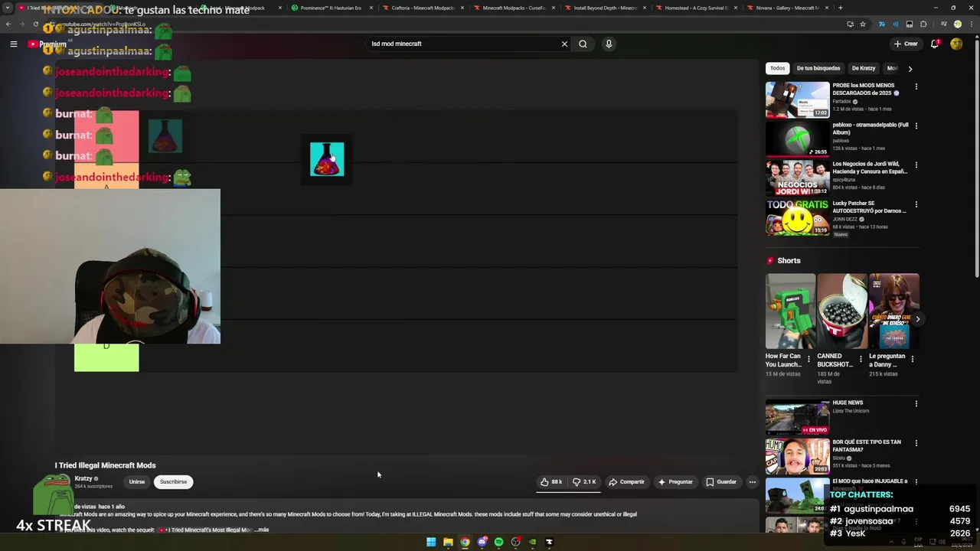The image size is (980, 551).
Task: Open the Windows Start menu
Action: click(x=431, y=542)
